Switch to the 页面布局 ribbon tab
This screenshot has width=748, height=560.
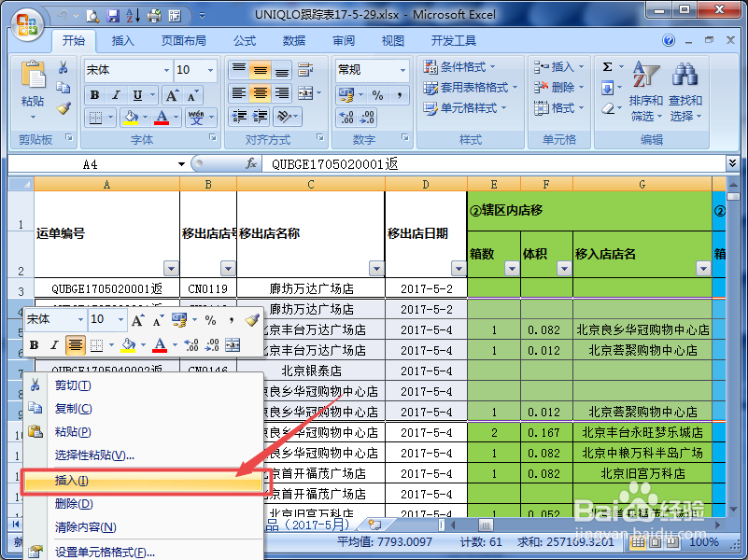pos(184,41)
